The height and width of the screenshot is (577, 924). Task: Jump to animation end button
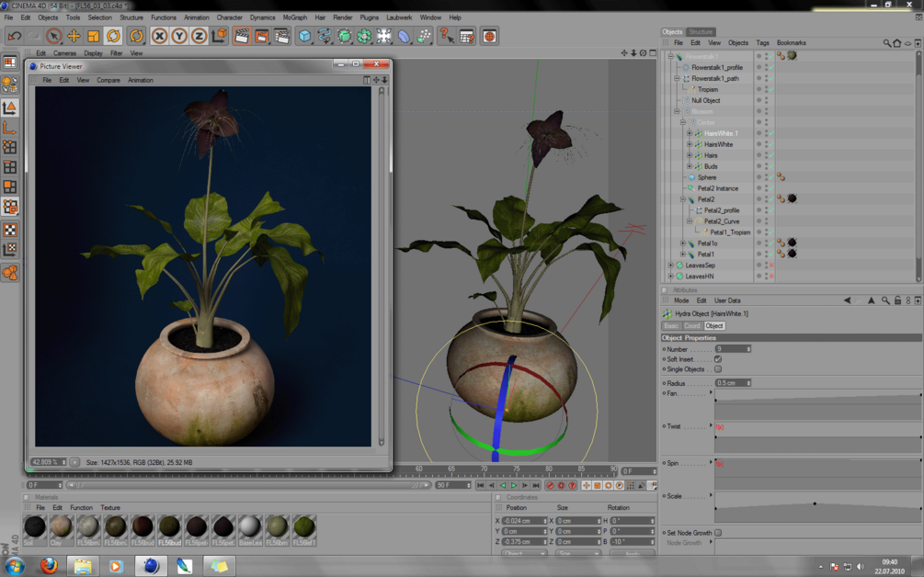point(536,485)
